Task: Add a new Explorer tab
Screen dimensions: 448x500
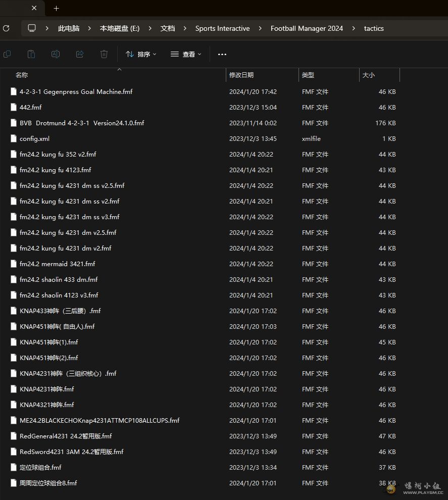Action: [x=57, y=8]
